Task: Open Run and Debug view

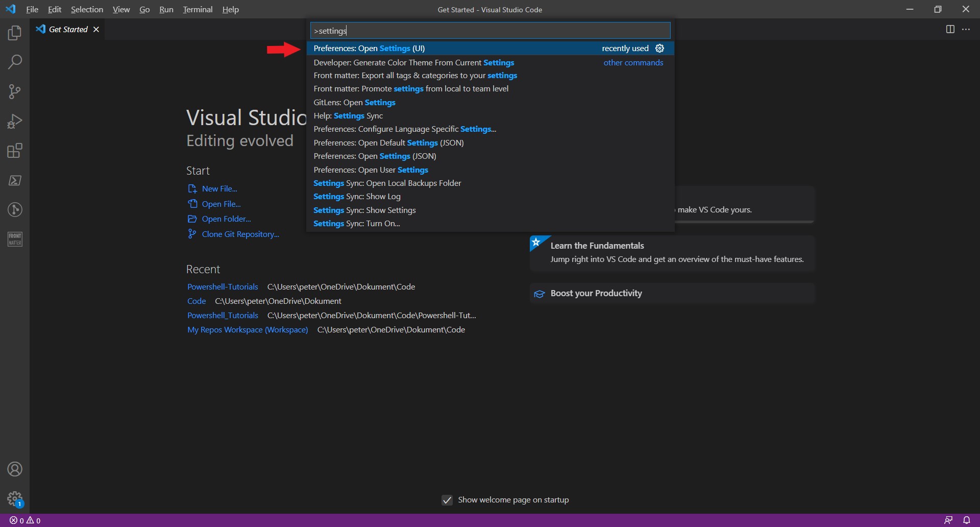Action: coord(15,121)
